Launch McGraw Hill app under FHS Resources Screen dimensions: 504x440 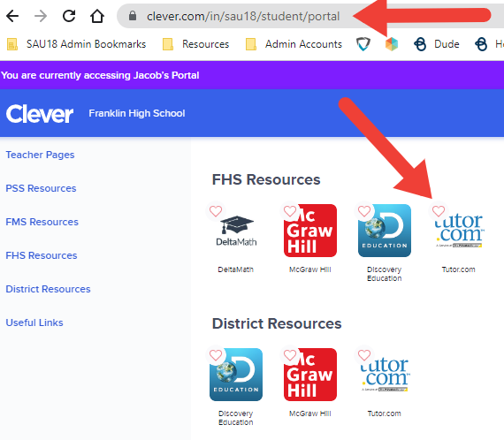(310, 231)
